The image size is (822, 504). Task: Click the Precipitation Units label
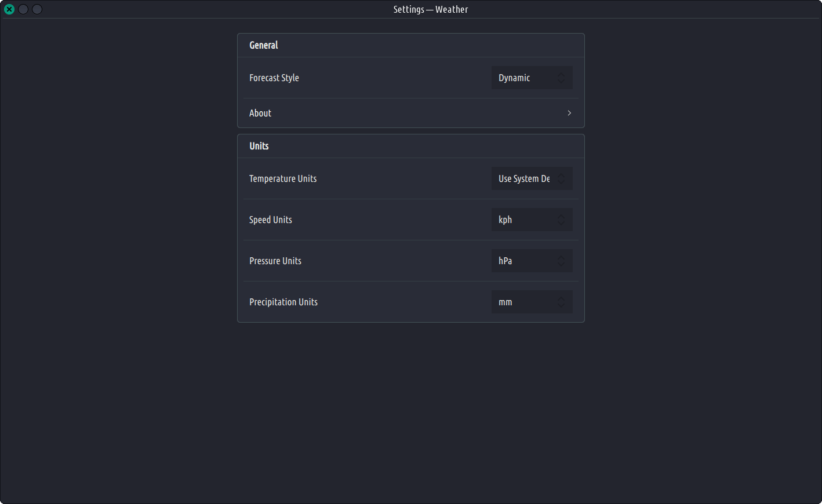(x=283, y=302)
